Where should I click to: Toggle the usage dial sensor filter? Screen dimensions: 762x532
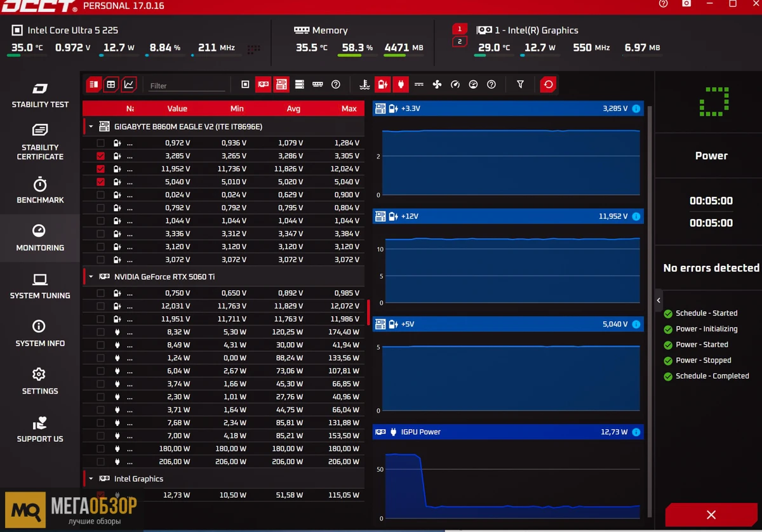(x=473, y=84)
